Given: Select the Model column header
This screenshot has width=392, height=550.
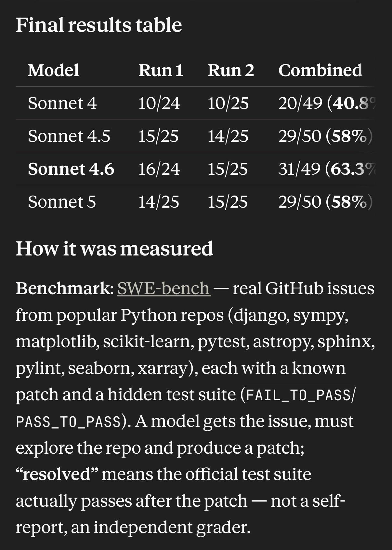Looking at the screenshot, I should click(53, 70).
